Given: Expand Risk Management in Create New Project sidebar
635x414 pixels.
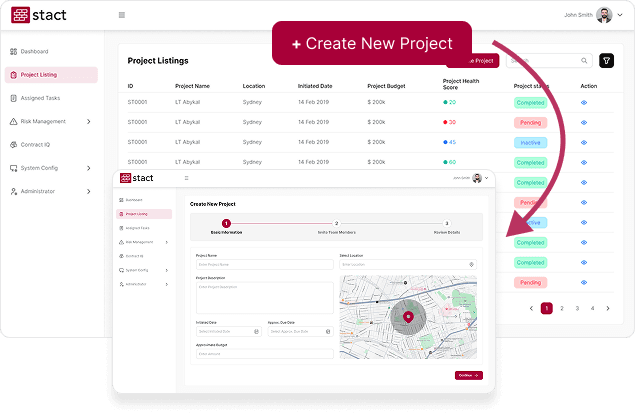Looking at the screenshot, I should (x=166, y=242).
